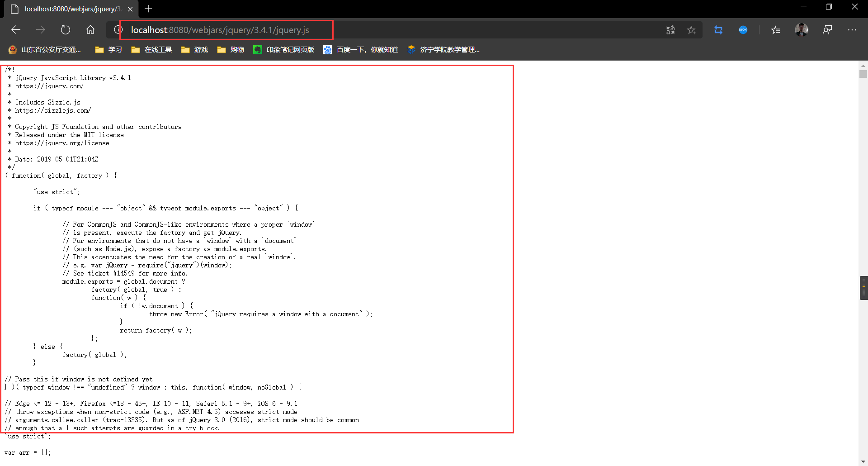
Task: Click the text 'https://jquery.com/'
Action: pyautogui.click(x=49, y=86)
